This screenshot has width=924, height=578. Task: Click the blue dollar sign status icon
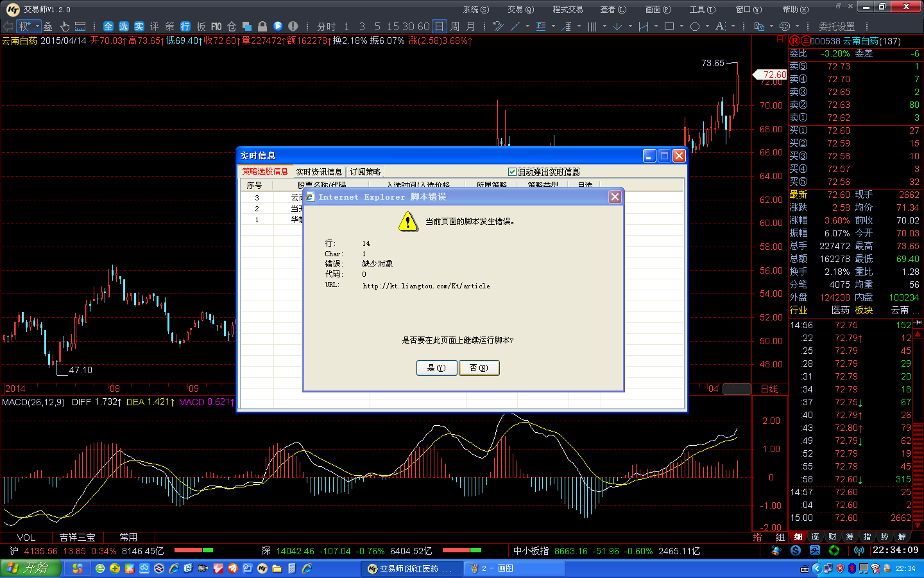click(x=796, y=550)
